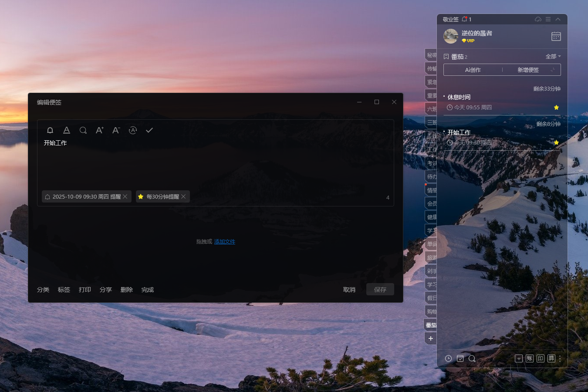This screenshot has height=392, width=588.
Task: Increase font size with the A+ icon
Action: (100, 130)
